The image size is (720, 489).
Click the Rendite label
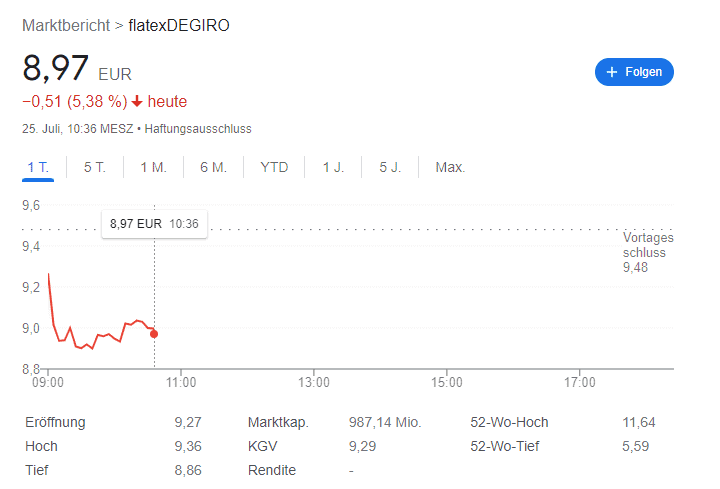click(x=272, y=470)
